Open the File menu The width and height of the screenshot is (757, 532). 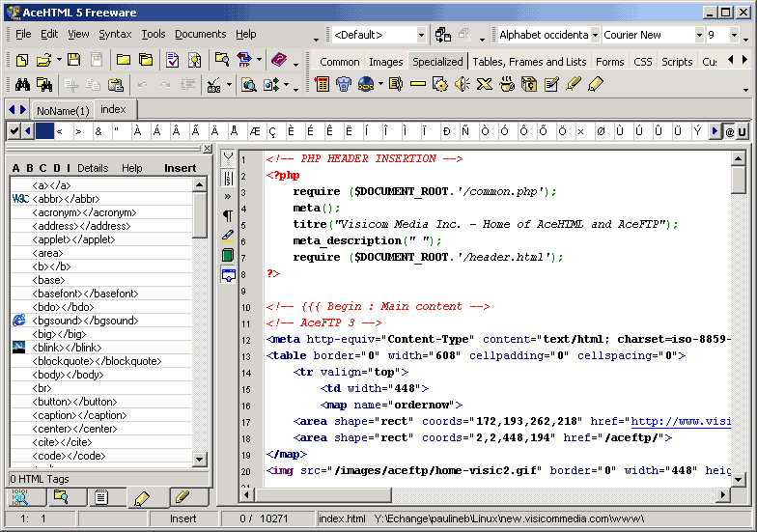[x=23, y=35]
